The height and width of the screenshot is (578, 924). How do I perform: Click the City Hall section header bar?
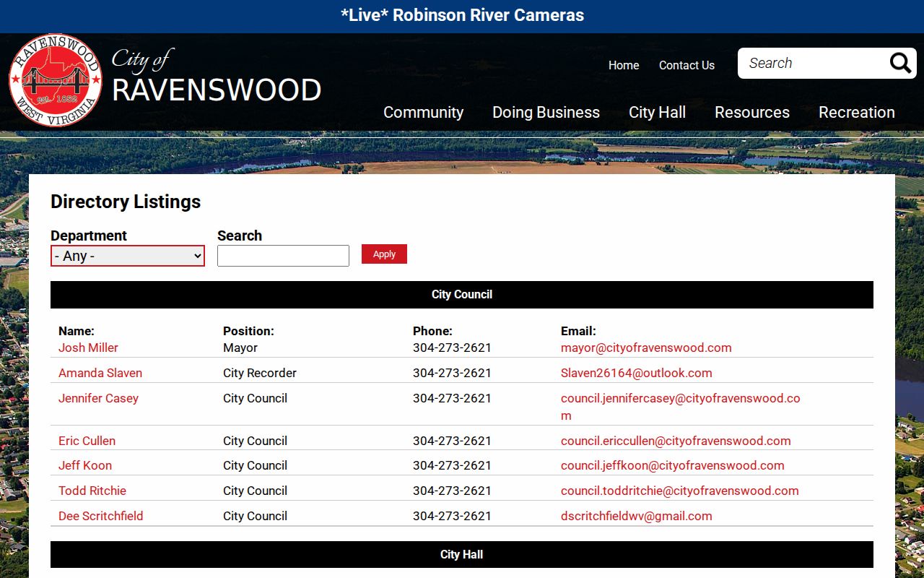462,555
